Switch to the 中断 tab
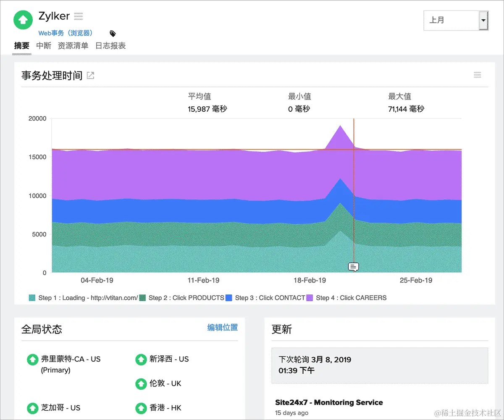 pyautogui.click(x=43, y=46)
